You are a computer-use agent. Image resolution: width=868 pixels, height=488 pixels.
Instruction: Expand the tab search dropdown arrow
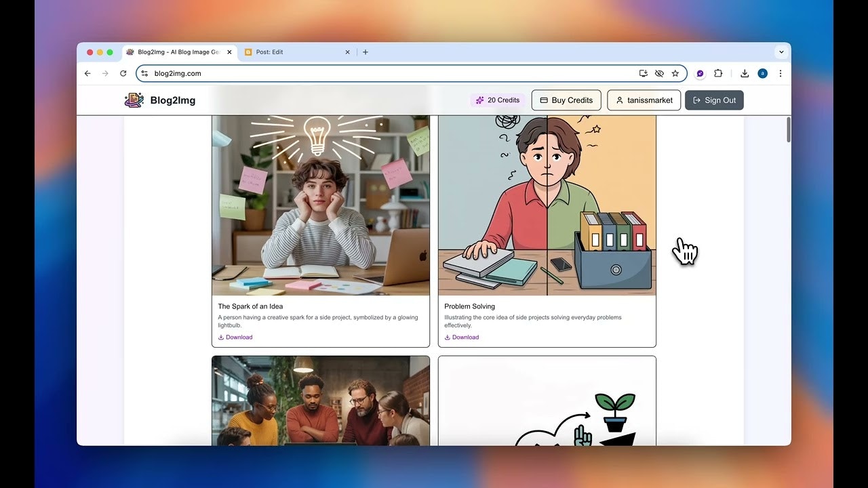(x=781, y=52)
